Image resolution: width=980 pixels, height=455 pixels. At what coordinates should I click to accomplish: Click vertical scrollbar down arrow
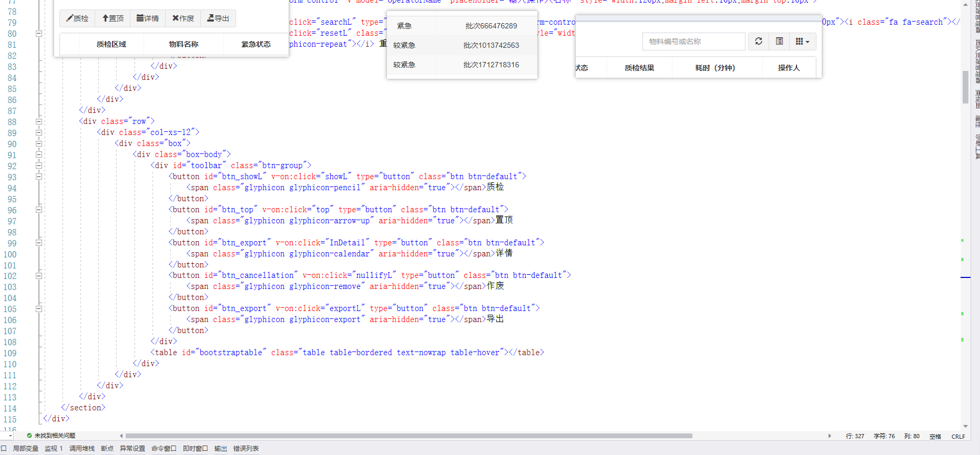965,426
